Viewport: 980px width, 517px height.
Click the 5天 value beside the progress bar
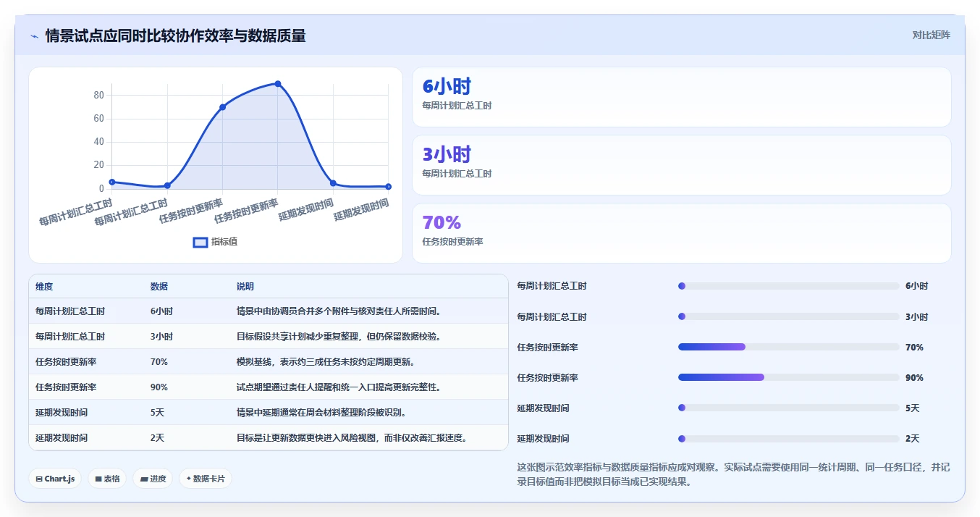[x=912, y=408]
